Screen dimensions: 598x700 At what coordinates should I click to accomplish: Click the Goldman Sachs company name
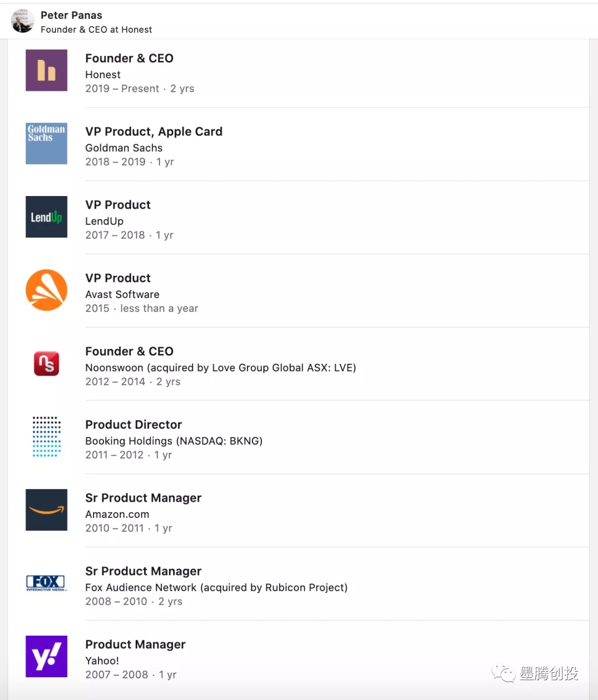click(123, 148)
